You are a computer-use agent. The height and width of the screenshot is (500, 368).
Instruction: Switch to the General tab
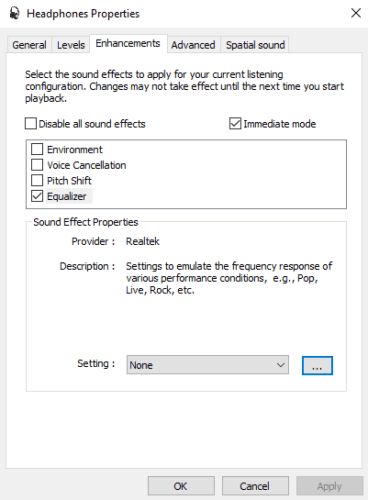click(x=29, y=45)
